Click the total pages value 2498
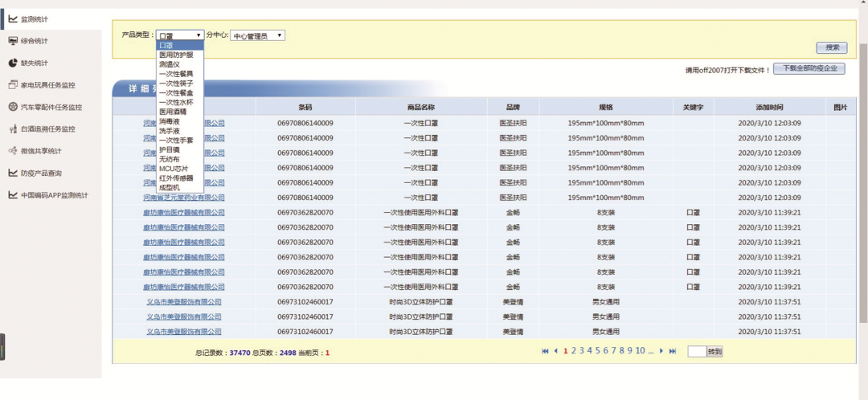Screen dimensions: 868x400 [288, 353]
